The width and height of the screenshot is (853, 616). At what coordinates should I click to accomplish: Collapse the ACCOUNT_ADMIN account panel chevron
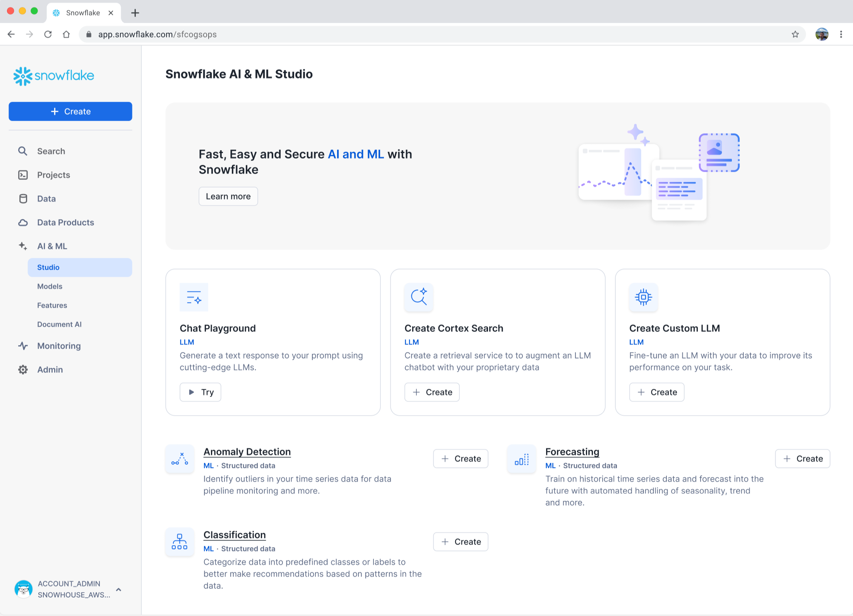[118, 589]
